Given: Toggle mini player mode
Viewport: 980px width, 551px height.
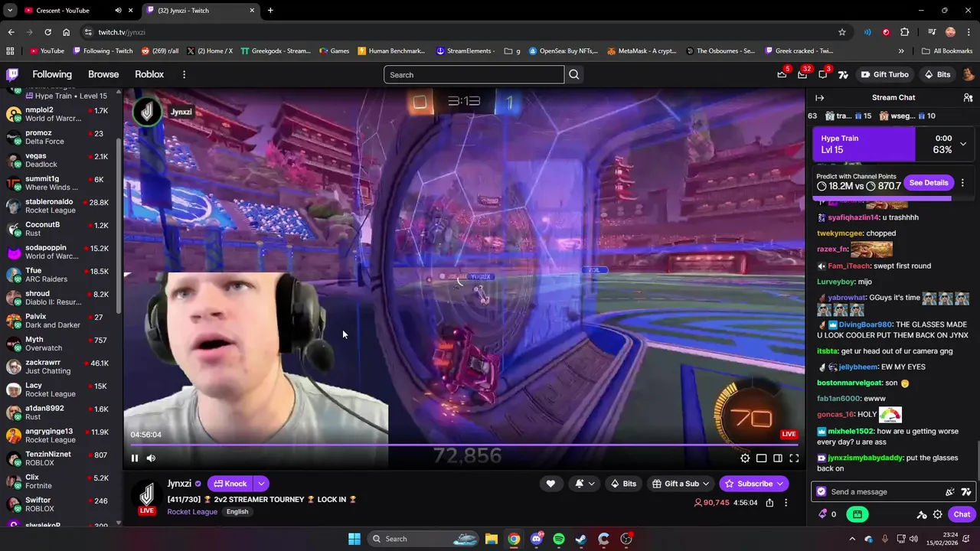Looking at the screenshot, I should coord(761,458).
